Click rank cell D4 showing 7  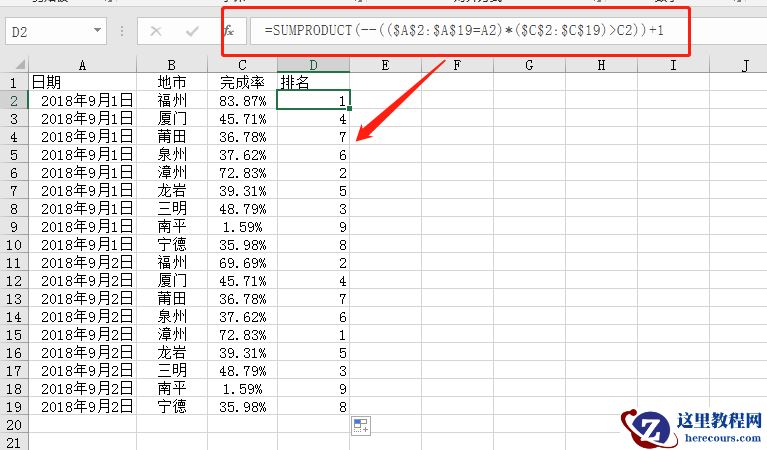pos(314,136)
